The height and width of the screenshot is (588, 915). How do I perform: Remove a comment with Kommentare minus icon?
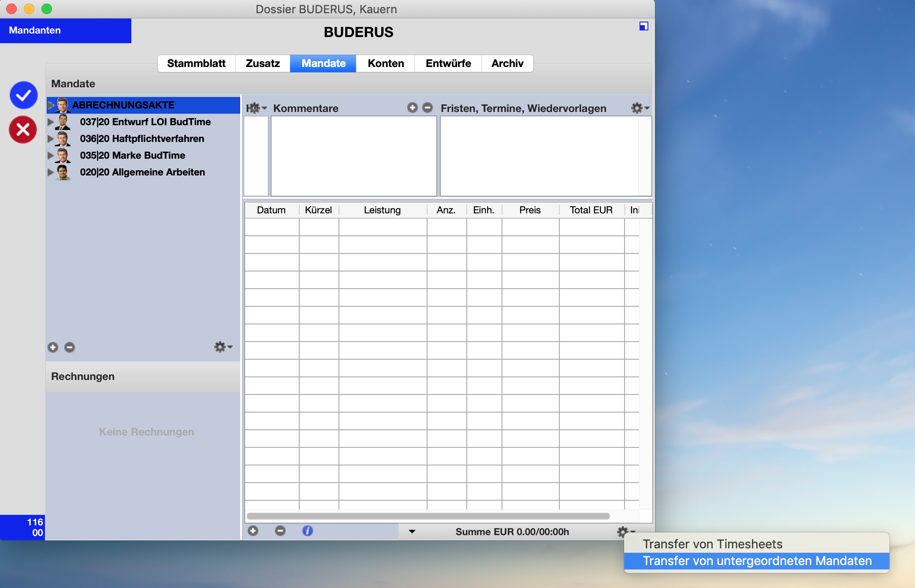point(428,108)
